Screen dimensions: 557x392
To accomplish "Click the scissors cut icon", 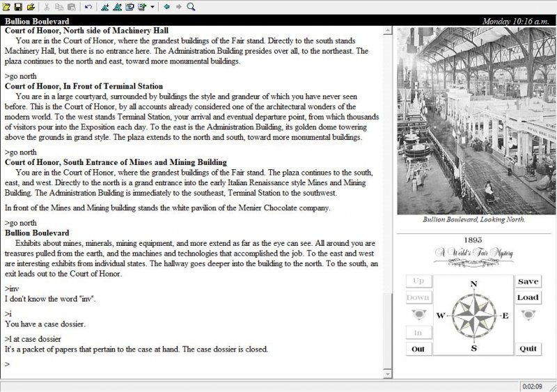I will click(x=47, y=7).
